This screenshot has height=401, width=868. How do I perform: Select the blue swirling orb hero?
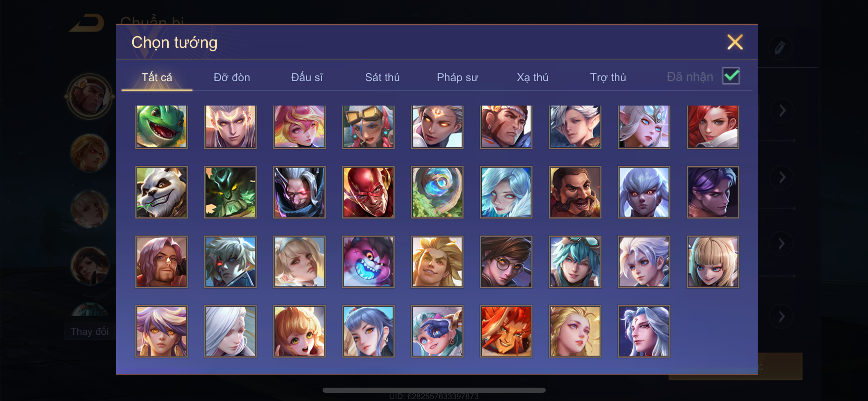437,192
